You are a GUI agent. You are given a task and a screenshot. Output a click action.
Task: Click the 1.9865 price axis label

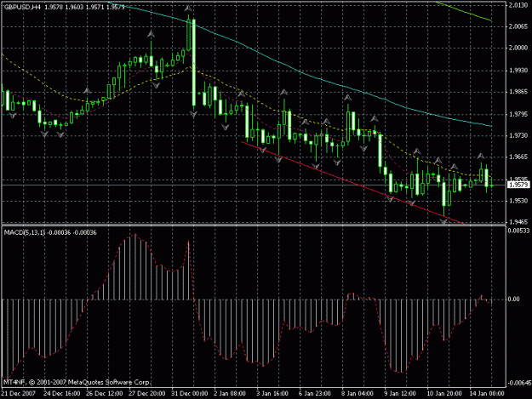[518, 92]
